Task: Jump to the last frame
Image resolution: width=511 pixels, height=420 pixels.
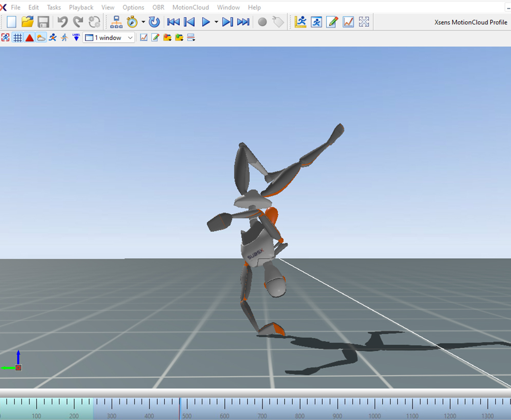Action: point(243,22)
